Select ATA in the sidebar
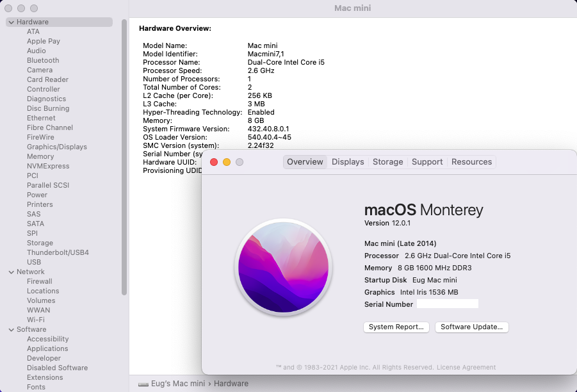577x392 pixels. 33,31
